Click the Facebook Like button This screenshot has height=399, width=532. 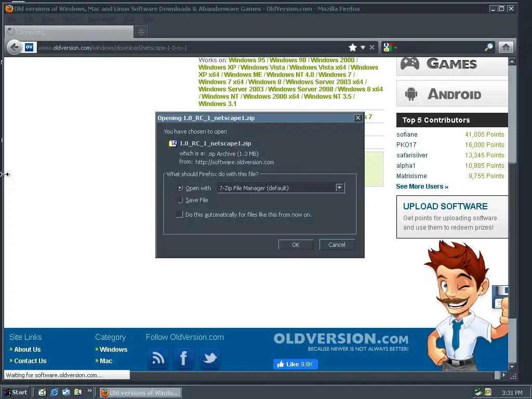[295, 364]
